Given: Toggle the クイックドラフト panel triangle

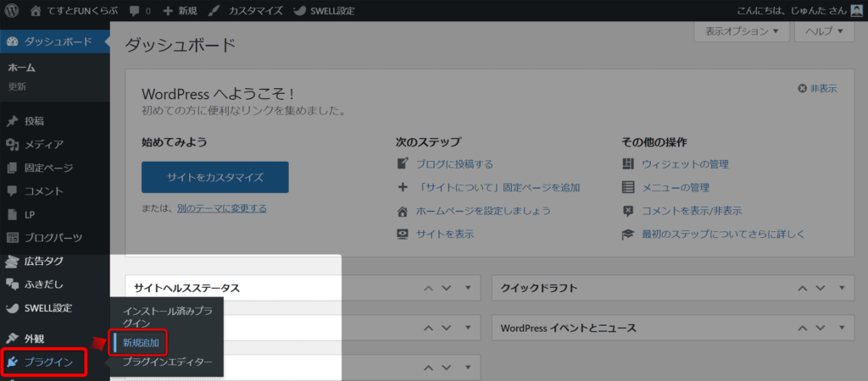Looking at the screenshot, I should tap(842, 288).
